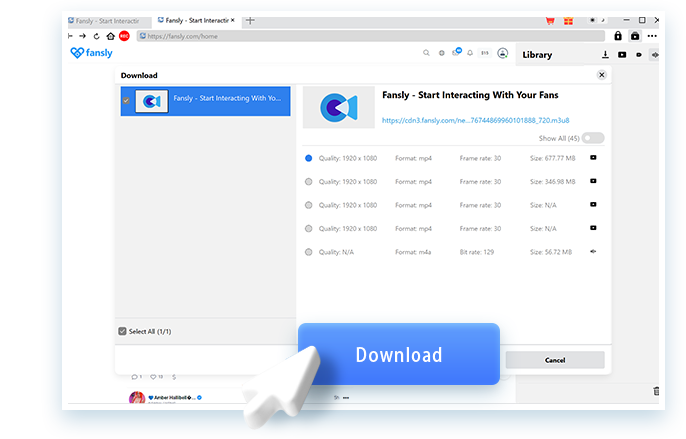Click the Library record dot icon

pos(639,55)
